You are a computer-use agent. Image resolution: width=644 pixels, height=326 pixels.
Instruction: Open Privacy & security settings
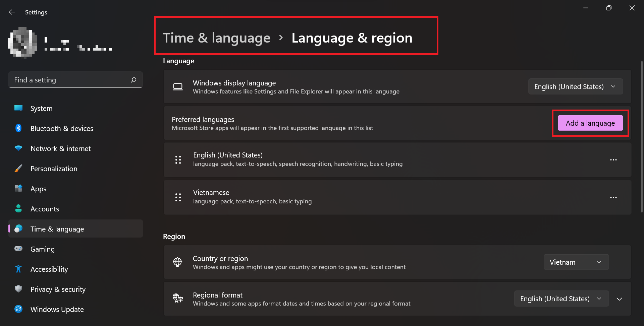pos(75,289)
